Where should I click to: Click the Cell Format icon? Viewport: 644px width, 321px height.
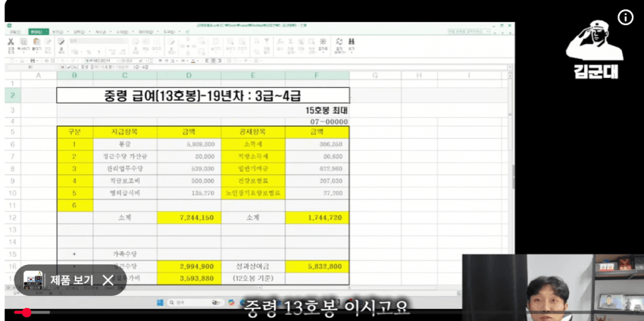click(x=61, y=42)
